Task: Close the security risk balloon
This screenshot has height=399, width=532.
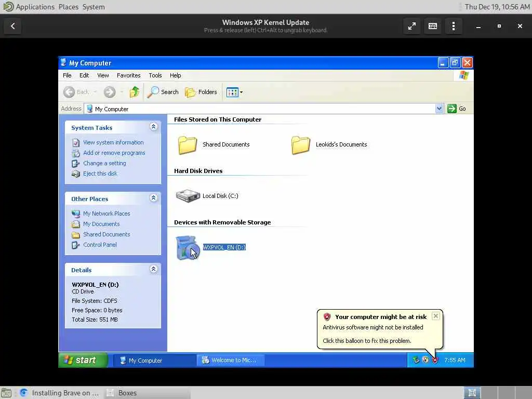Action: [x=436, y=316]
